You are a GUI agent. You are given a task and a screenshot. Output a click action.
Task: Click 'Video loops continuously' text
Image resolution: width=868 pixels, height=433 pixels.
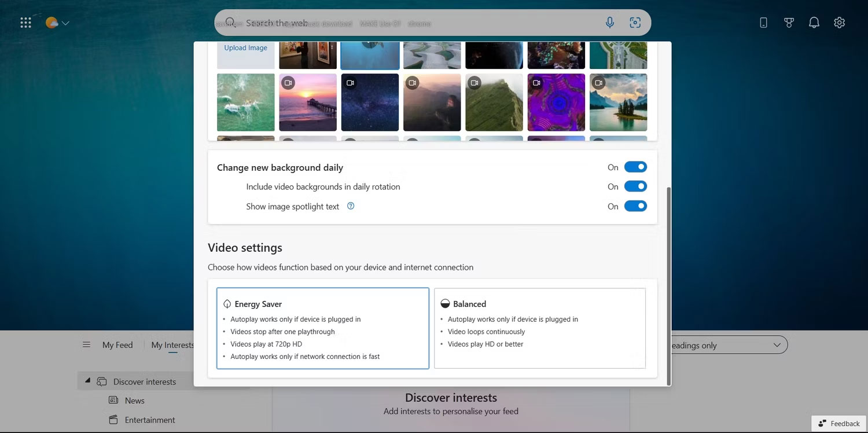(486, 332)
